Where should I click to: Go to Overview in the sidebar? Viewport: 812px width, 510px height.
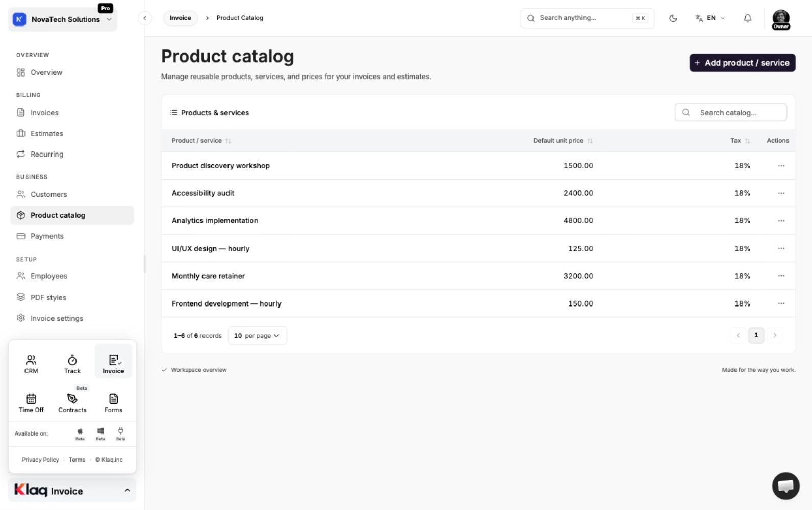(72, 72)
